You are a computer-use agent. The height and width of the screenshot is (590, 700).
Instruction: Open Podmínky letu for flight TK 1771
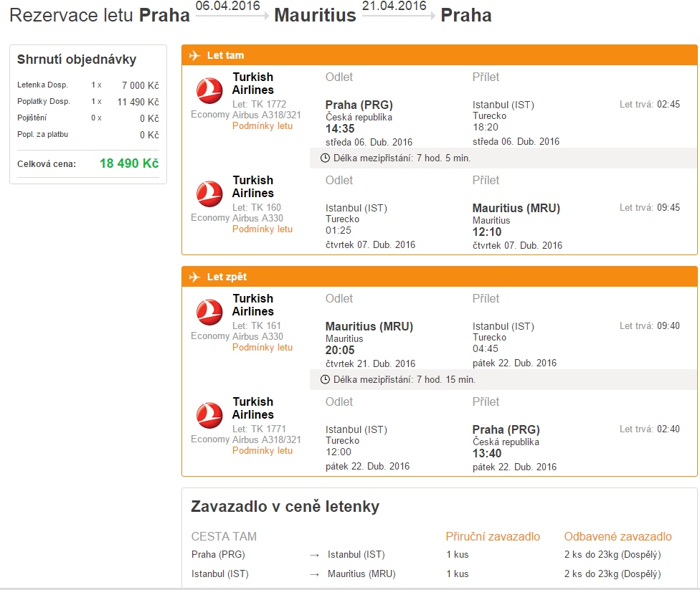point(262,450)
